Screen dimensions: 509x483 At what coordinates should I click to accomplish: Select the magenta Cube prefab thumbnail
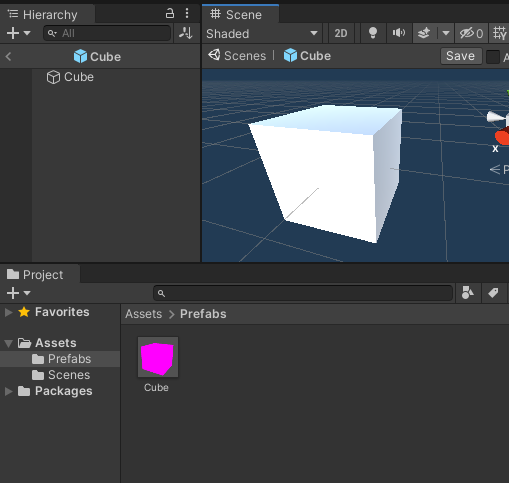coord(158,357)
